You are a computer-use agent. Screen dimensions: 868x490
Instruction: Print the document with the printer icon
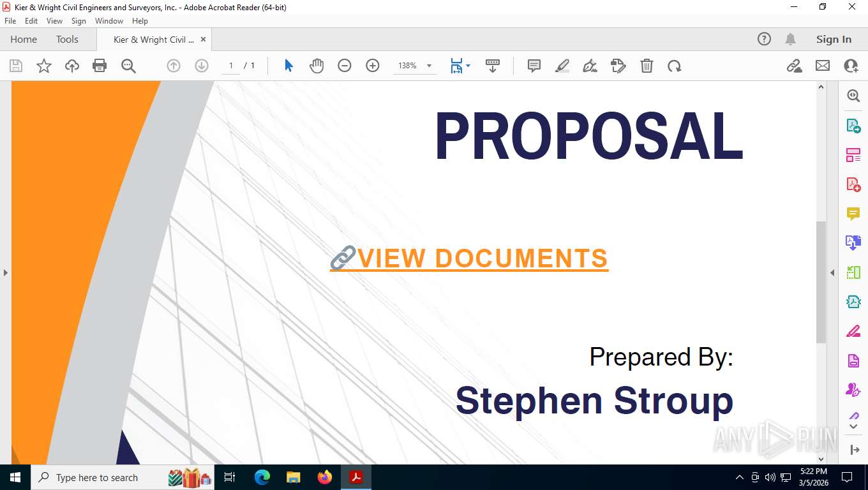(x=100, y=66)
